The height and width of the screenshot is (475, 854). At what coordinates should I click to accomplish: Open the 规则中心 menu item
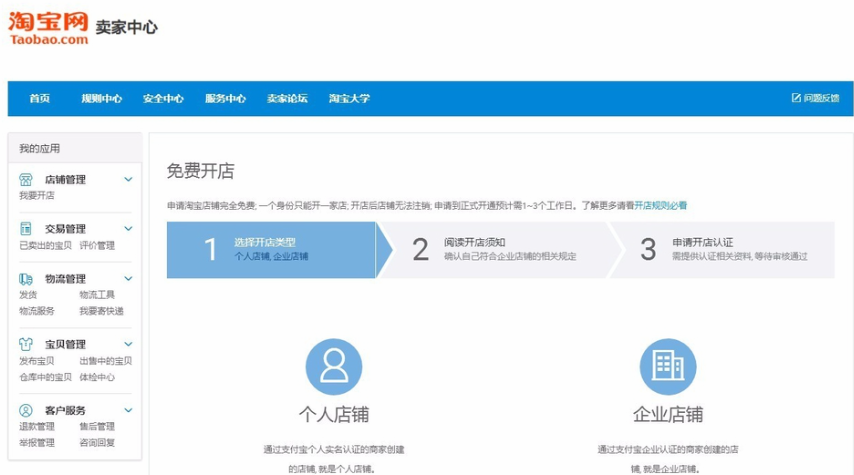[x=102, y=98]
